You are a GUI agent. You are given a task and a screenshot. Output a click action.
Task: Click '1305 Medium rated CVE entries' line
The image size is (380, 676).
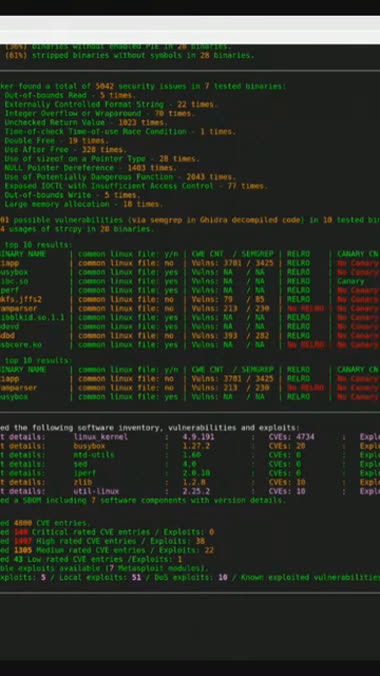[107, 551]
